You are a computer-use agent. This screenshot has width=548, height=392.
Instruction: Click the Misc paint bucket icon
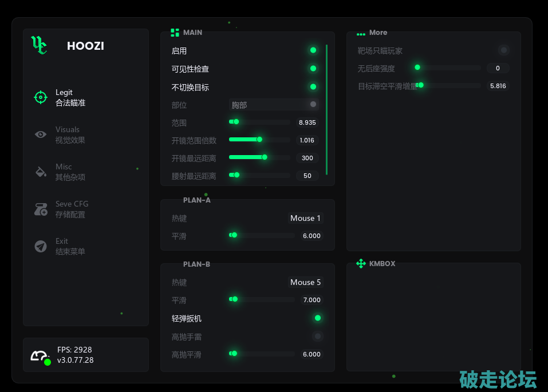pos(41,172)
